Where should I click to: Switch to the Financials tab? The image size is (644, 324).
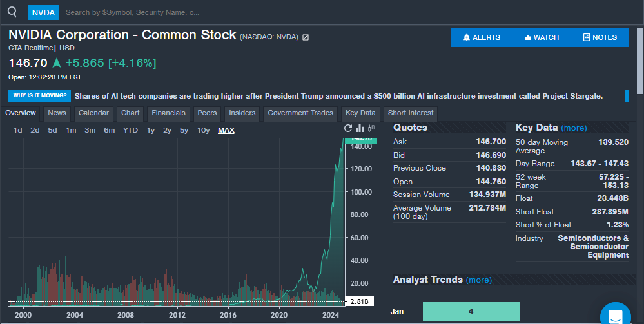pos(168,113)
